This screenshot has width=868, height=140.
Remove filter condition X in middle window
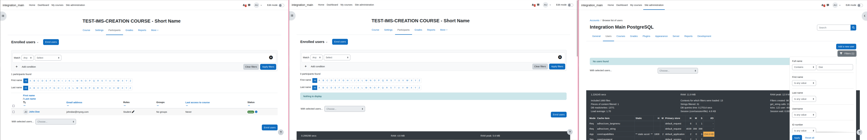click(560, 57)
